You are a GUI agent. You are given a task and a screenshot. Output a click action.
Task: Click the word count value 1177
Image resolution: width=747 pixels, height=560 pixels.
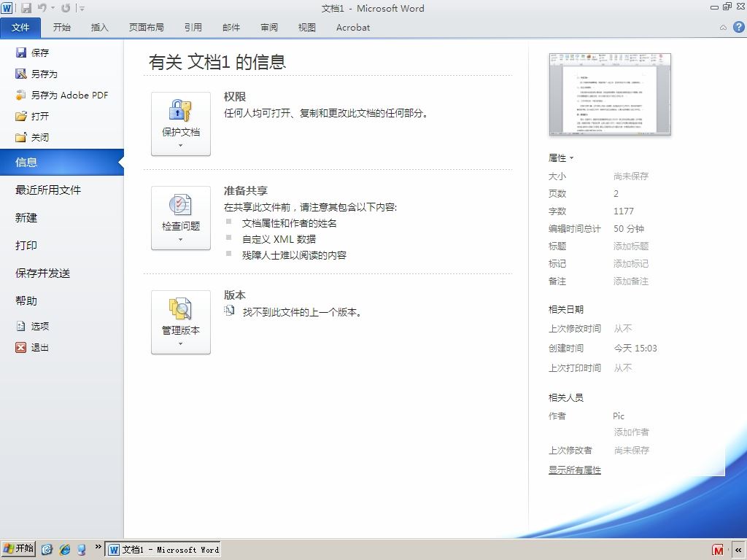624,211
